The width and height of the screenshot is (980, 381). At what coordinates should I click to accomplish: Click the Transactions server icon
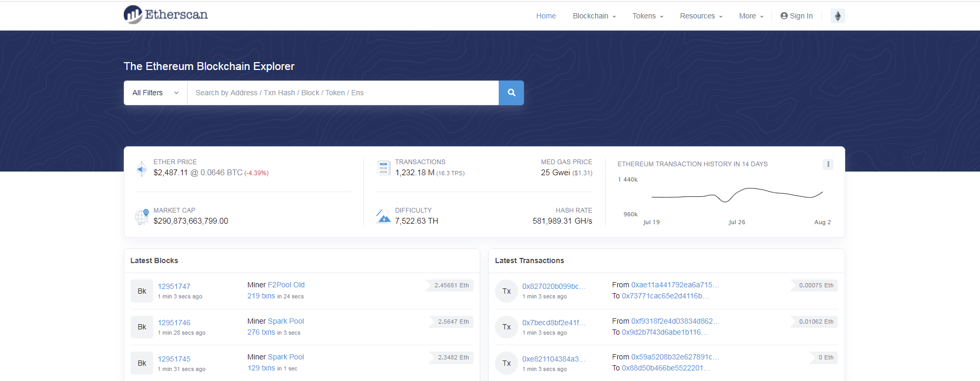pos(383,168)
